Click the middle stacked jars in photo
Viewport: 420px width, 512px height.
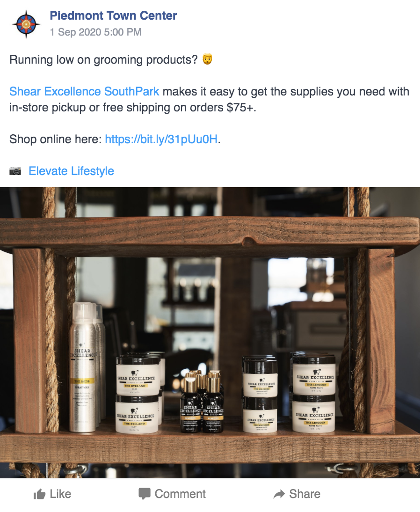coord(260,395)
